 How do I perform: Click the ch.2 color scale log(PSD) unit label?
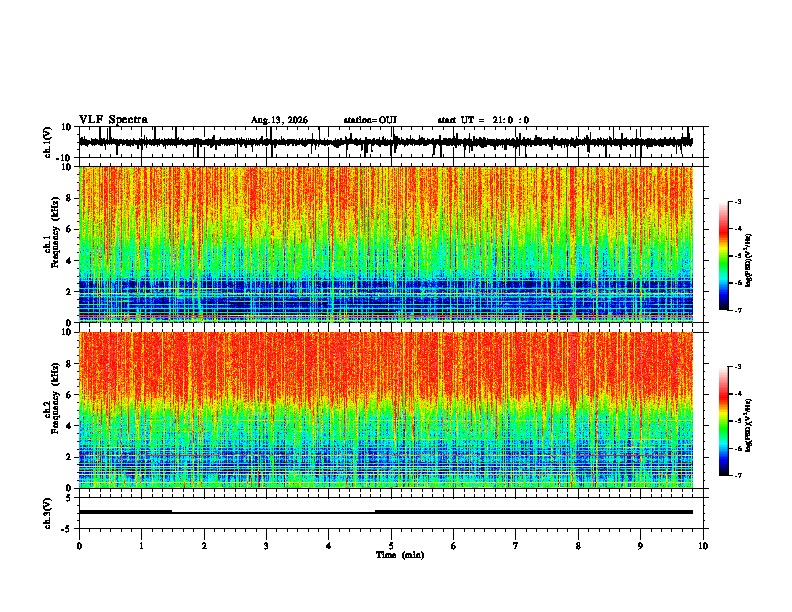[749, 426]
